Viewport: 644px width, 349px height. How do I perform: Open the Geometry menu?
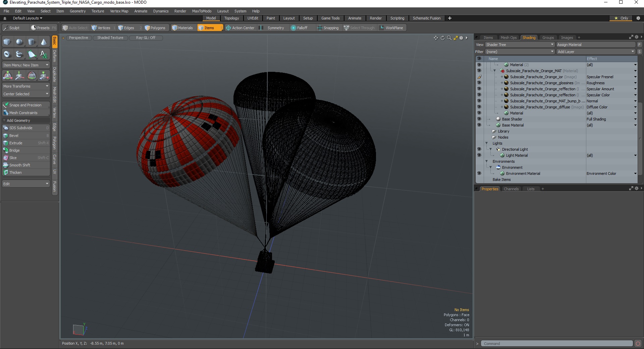point(77,11)
